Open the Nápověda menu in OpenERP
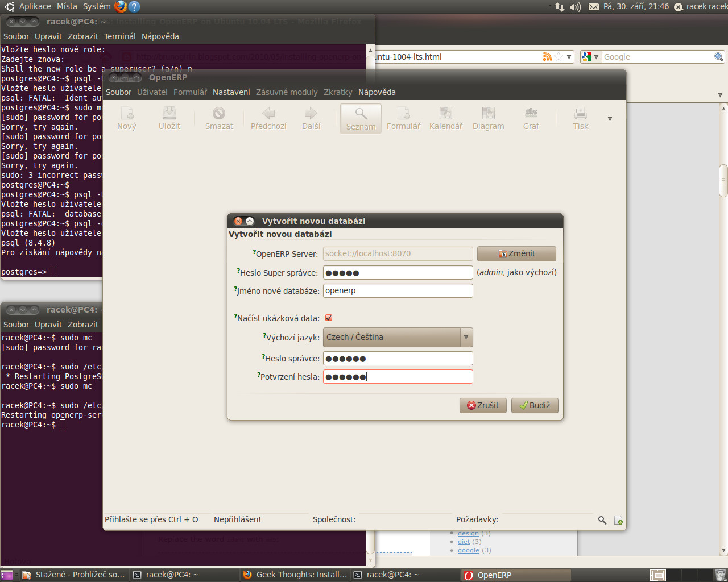 click(x=377, y=92)
